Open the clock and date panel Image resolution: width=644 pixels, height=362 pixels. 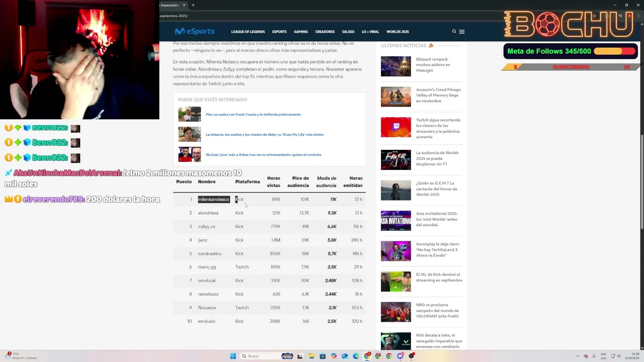tap(632, 356)
